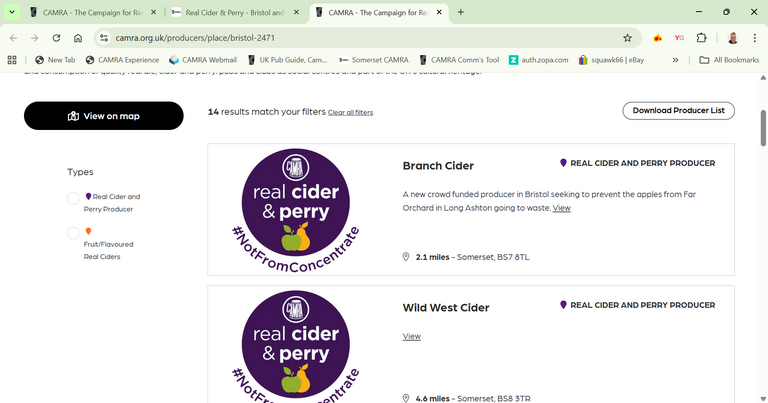
Task: Go to the browser home page icon
Action: tap(78, 38)
